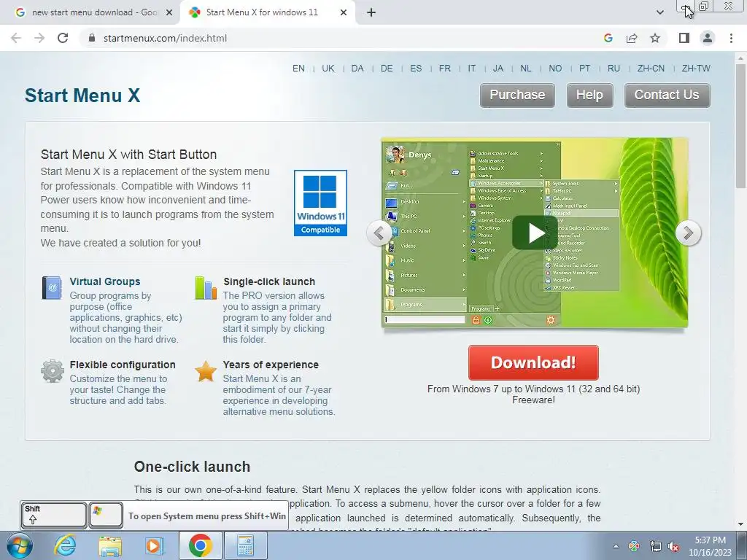This screenshot has height=560, width=747.
Task: Choose the RU language link
Action: (614, 69)
